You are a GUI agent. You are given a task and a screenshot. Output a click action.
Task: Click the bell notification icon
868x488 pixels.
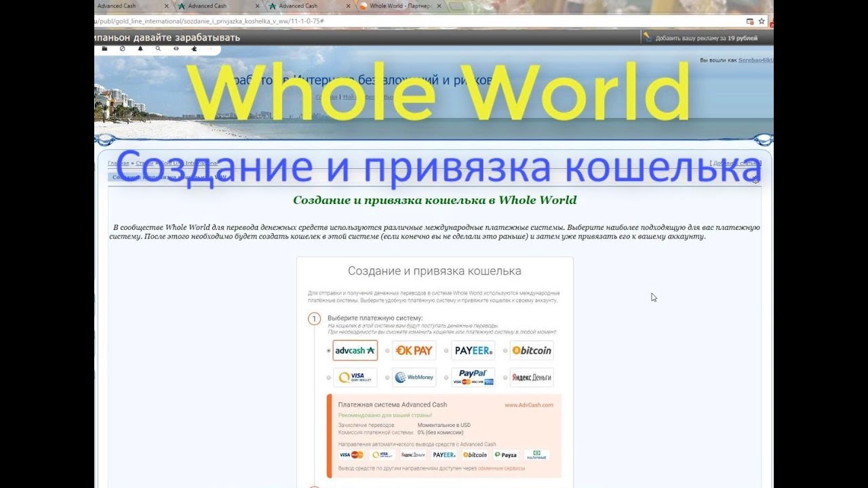click(140, 49)
